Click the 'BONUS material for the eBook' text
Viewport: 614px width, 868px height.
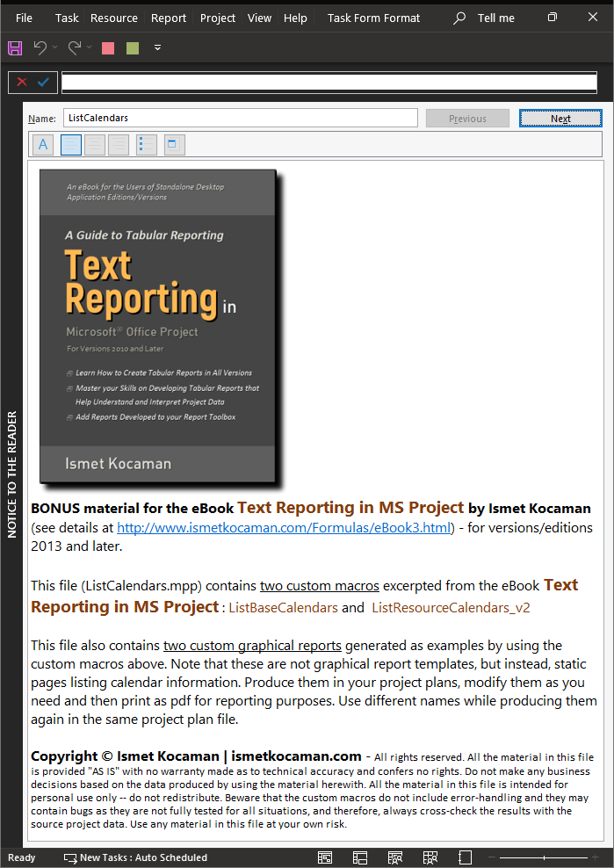tap(133, 508)
